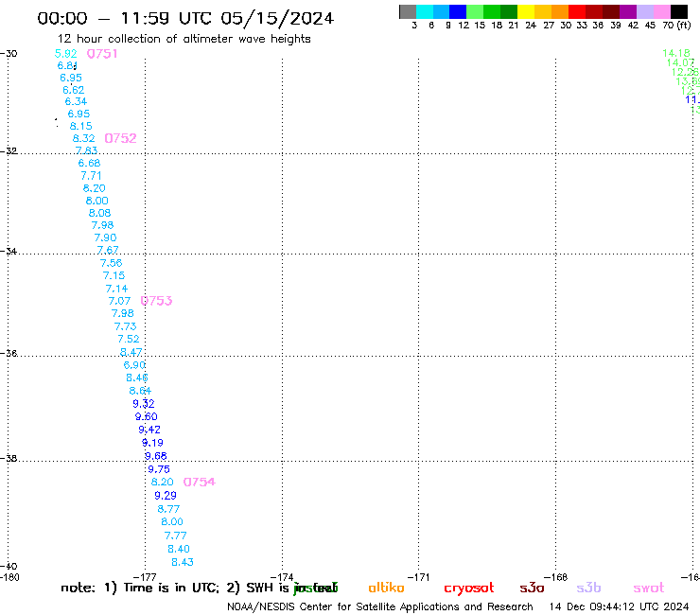
Task: Click the -168 longitude axis label
Action: pyautogui.click(x=556, y=577)
